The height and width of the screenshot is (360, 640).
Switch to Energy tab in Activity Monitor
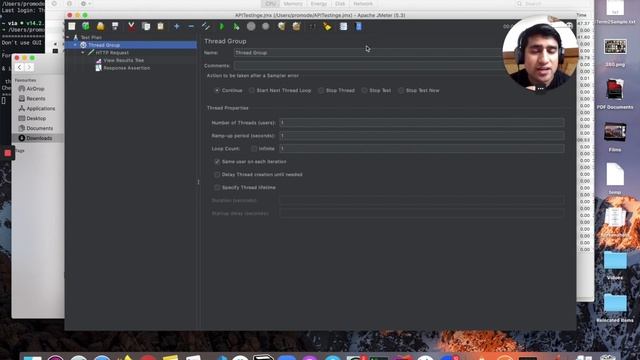[319, 4]
